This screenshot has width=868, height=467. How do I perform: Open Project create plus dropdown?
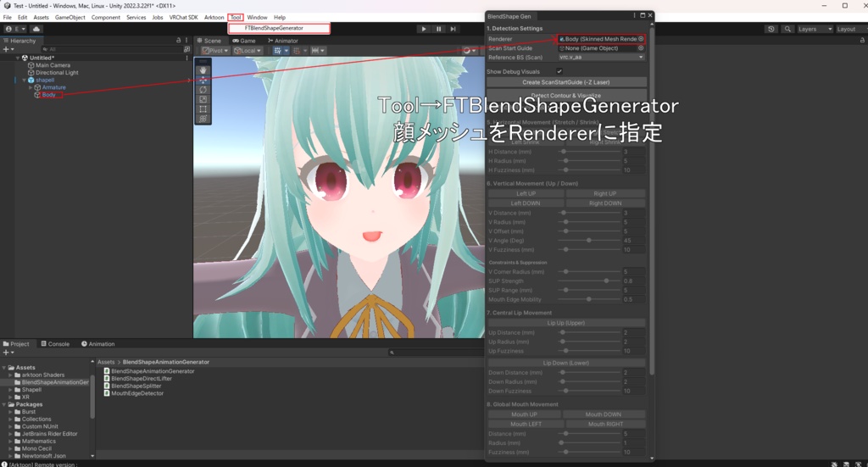tap(8, 353)
